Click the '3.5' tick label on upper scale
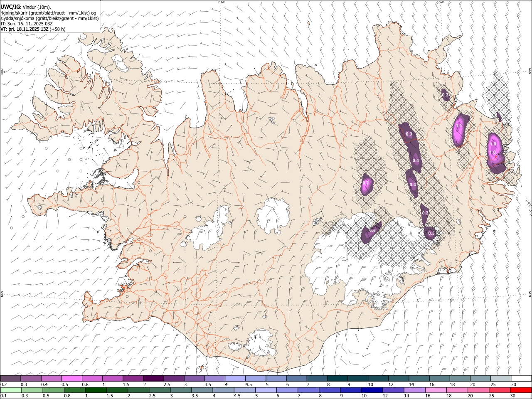Image resolution: width=532 pixels, height=399 pixels. tap(208, 384)
